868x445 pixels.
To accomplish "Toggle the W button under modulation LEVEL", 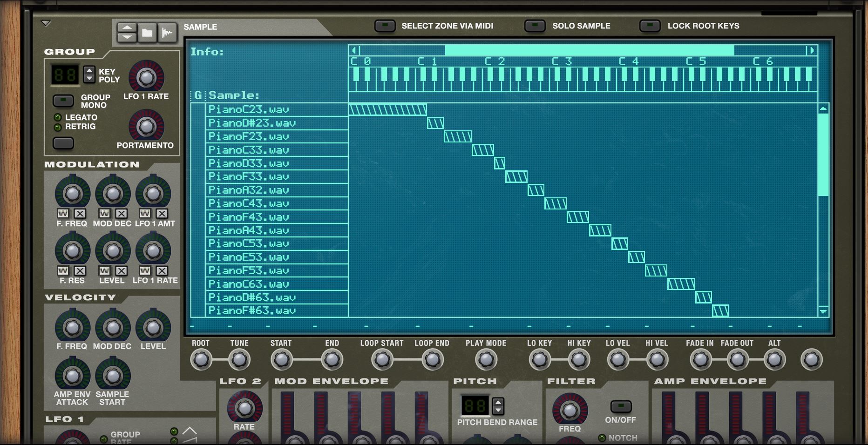I will coord(104,271).
